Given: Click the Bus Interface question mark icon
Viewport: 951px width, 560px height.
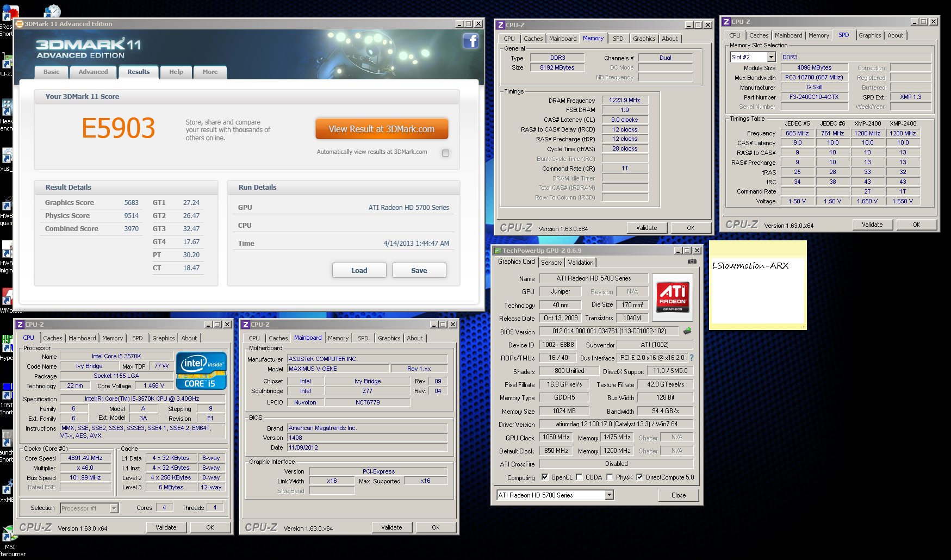Looking at the screenshot, I should [x=692, y=358].
